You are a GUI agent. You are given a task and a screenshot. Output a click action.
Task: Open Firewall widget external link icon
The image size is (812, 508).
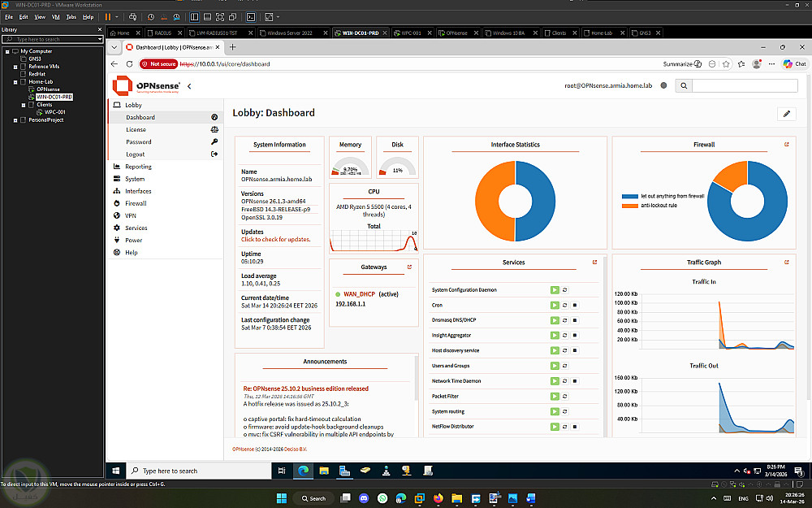tap(787, 145)
